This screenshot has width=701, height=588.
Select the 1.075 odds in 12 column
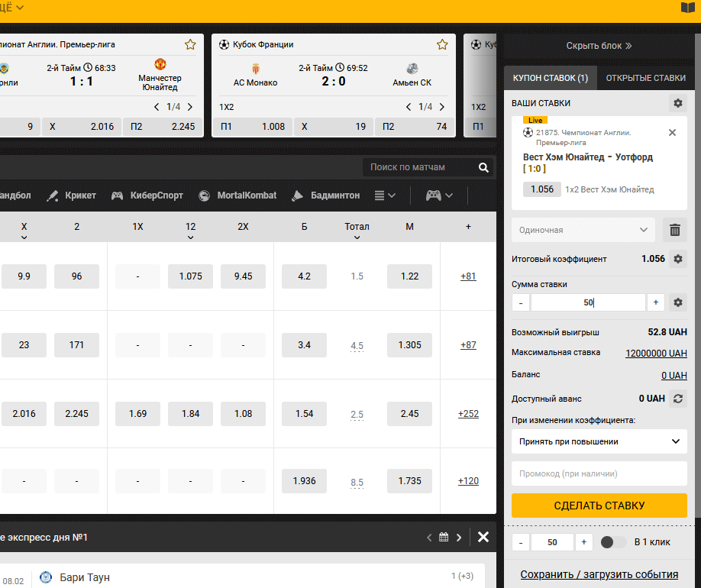click(190, 276)
